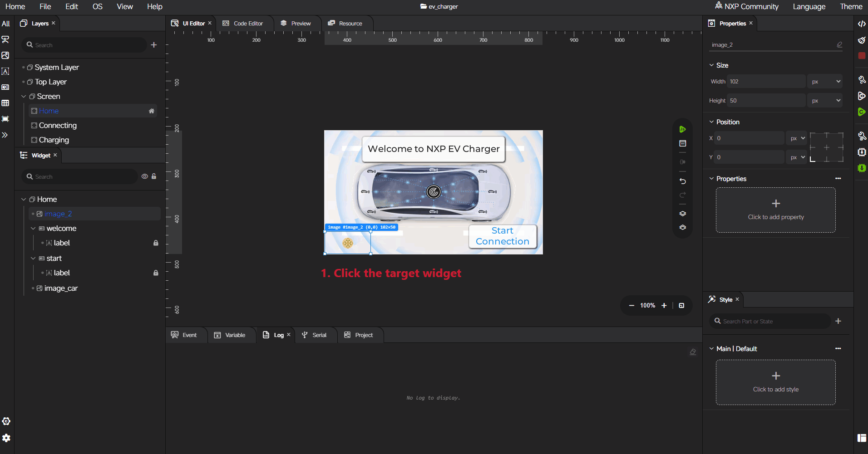Collapse the start widget group

click(33, 258)
